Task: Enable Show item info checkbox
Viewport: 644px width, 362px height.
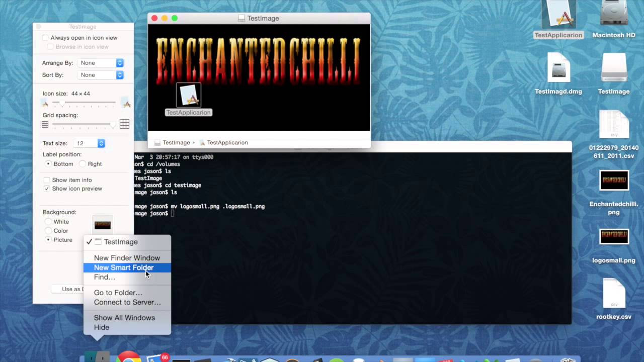Action: coord(47,180)
